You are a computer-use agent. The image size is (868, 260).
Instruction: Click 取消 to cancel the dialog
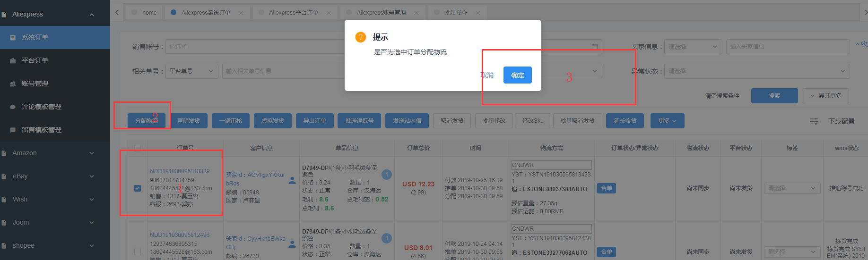pos(487,75)
